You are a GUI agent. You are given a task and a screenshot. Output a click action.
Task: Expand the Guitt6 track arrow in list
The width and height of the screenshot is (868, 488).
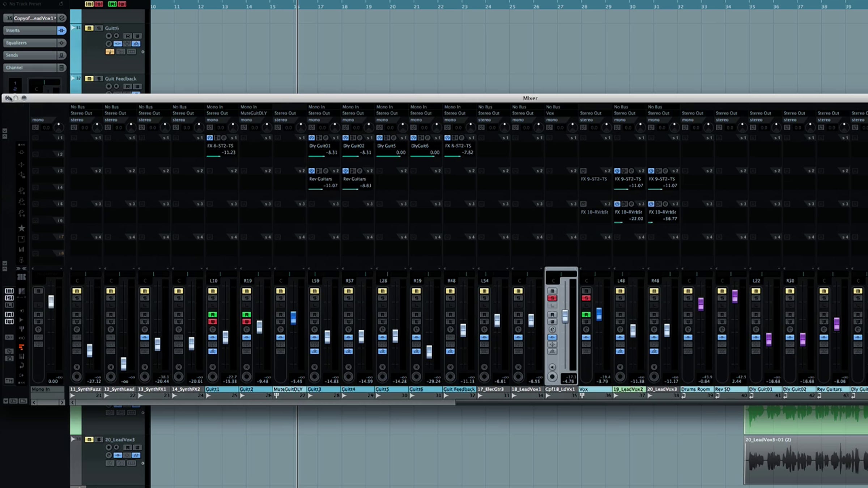[x=73, y=27]
